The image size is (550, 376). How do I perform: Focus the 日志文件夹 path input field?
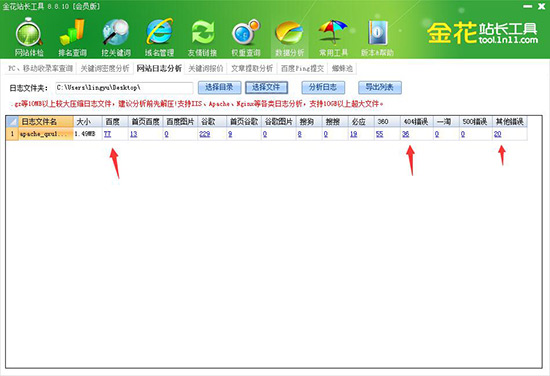coord(124,88)
